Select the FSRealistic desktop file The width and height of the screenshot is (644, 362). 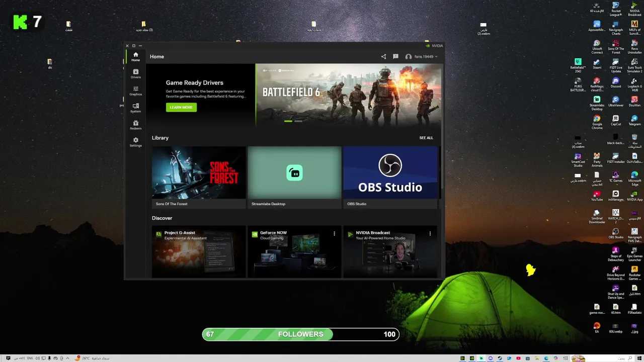634,309
